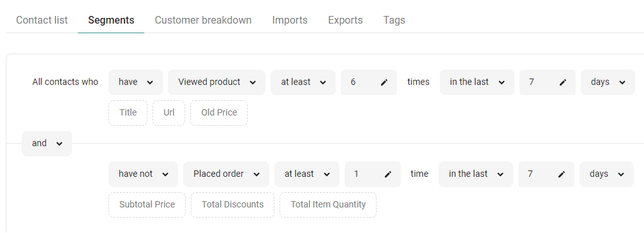This screenshot has width=644, height=233.
Task: Add the Total Item Quantity filter
Action: (x=328, y=205)
